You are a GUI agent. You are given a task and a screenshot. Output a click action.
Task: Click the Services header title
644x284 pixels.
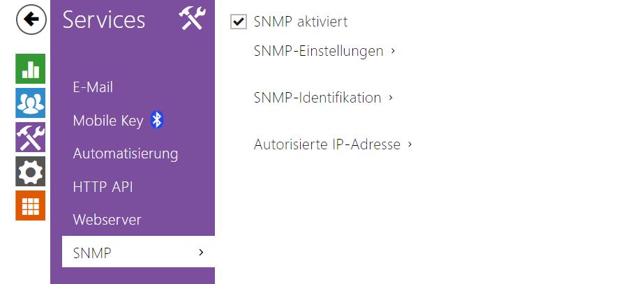(104, 20)
